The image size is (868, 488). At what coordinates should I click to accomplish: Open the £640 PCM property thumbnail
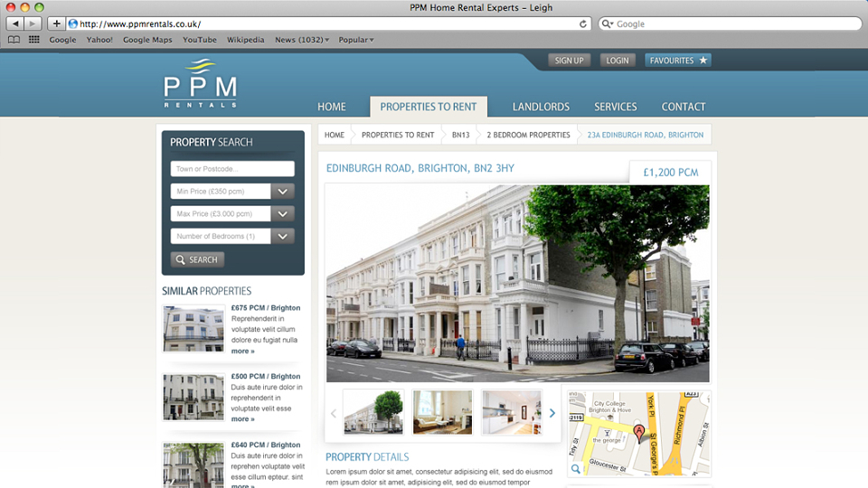pyautogui.click(x=193, y=465)
